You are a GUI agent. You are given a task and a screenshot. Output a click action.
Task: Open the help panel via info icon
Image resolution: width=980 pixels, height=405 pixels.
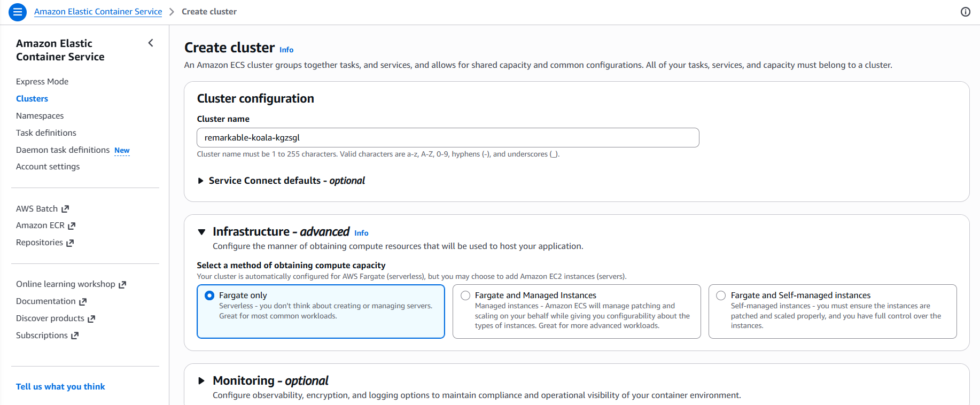966,12
